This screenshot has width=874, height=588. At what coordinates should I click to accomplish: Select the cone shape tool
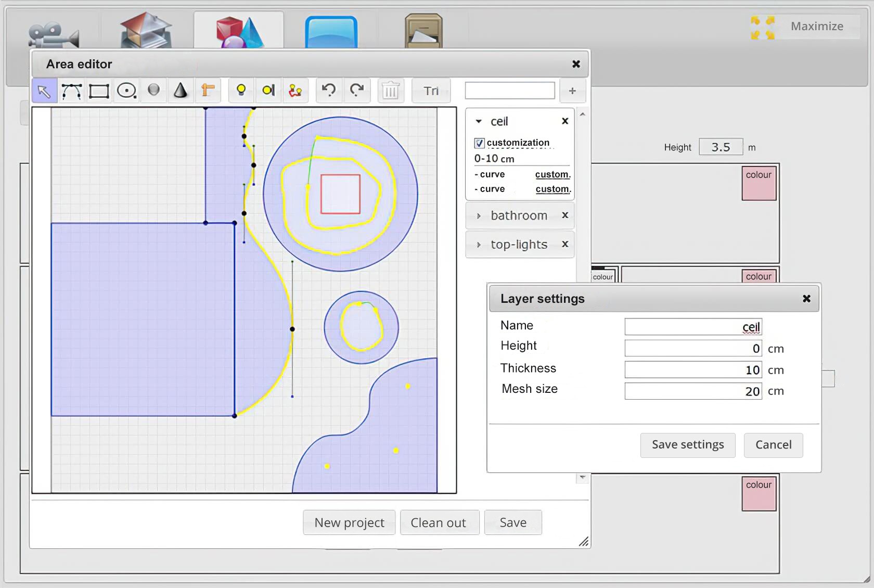(180, 91)
